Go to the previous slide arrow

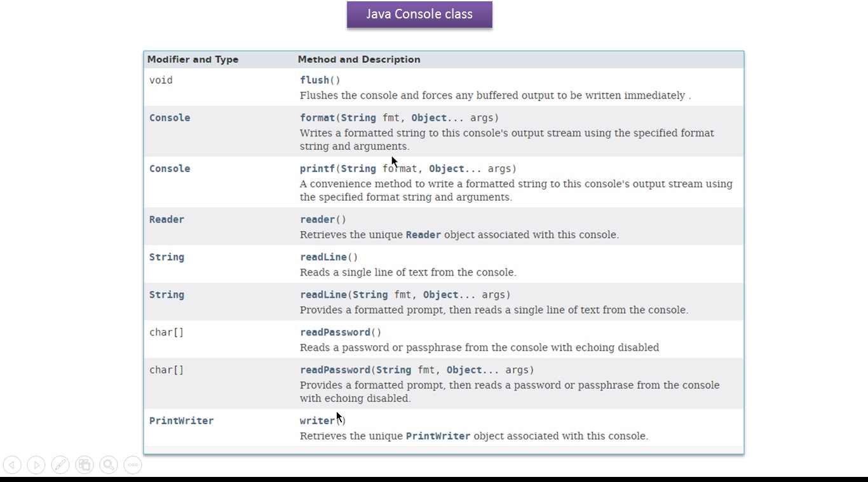[12, 465]
